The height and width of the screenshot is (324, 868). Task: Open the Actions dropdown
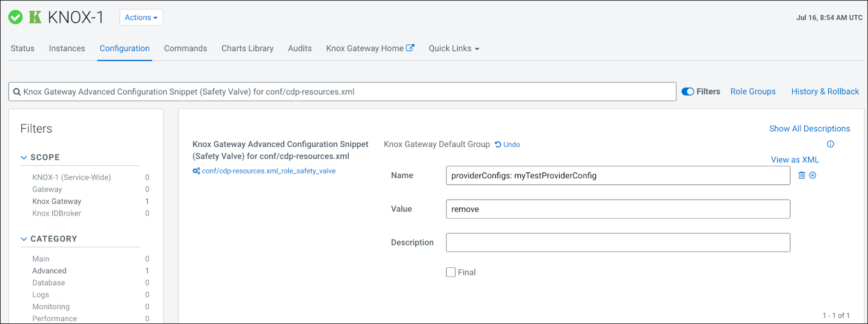141,17
